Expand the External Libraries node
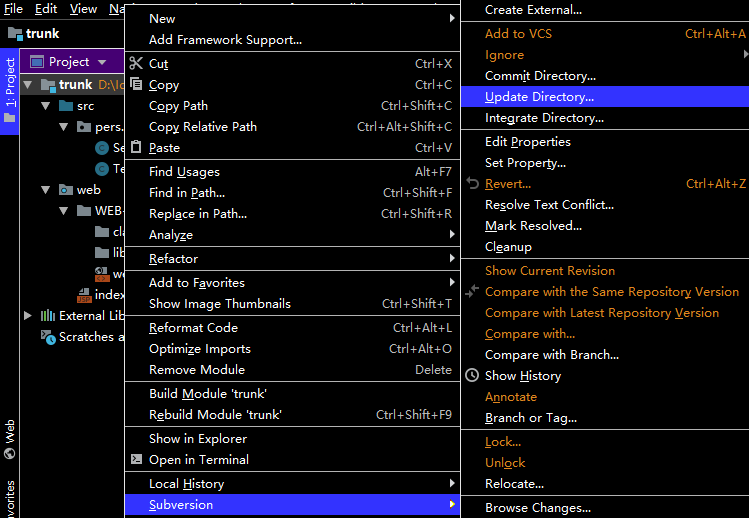Image resolution: width=749 pixels, height=518 pixels. 28,315
